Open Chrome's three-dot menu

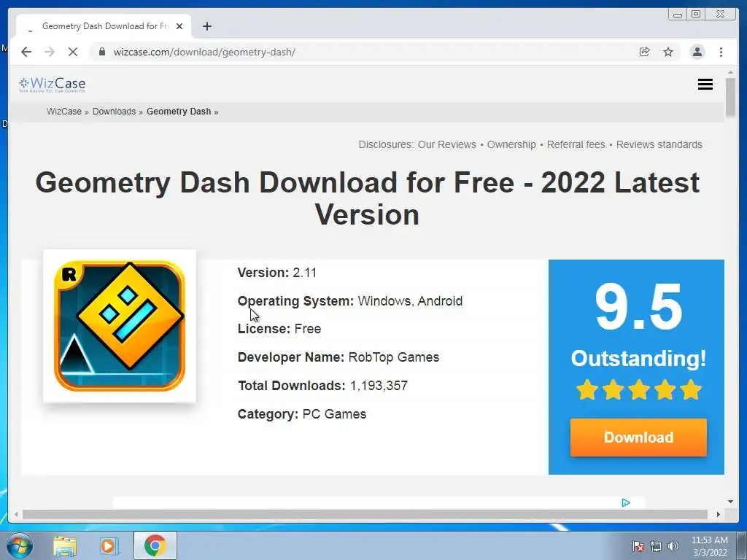tap(721, 52)
